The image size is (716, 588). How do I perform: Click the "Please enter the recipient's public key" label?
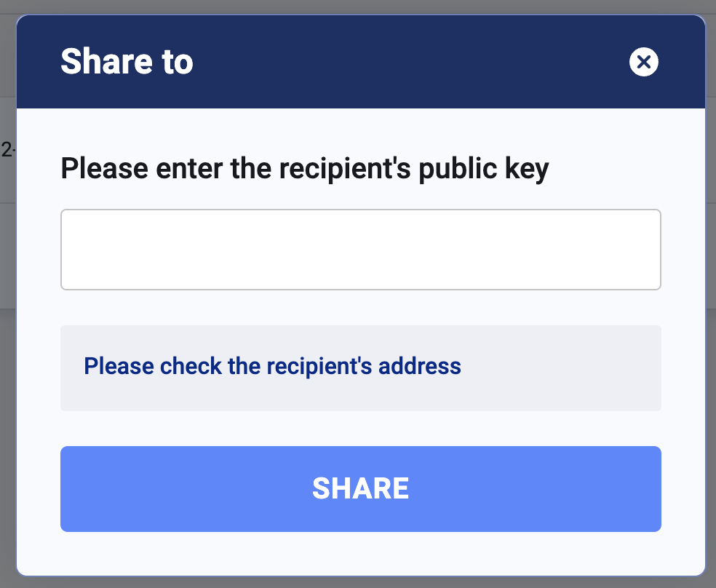304,169
